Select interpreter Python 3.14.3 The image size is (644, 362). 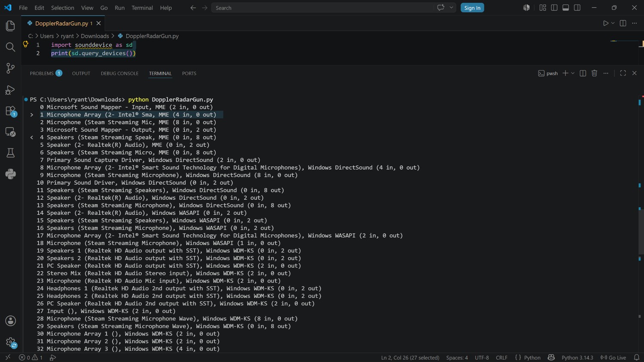[x=577, y=357]
